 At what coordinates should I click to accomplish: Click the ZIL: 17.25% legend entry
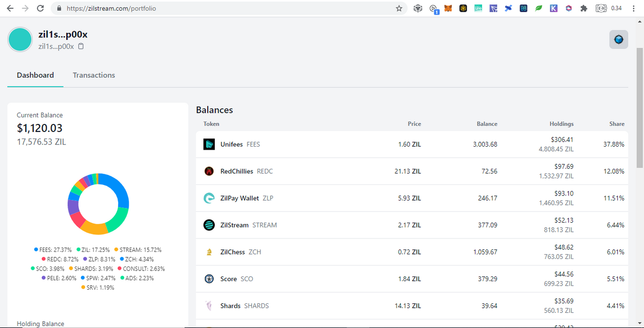[x=93, y=249]
